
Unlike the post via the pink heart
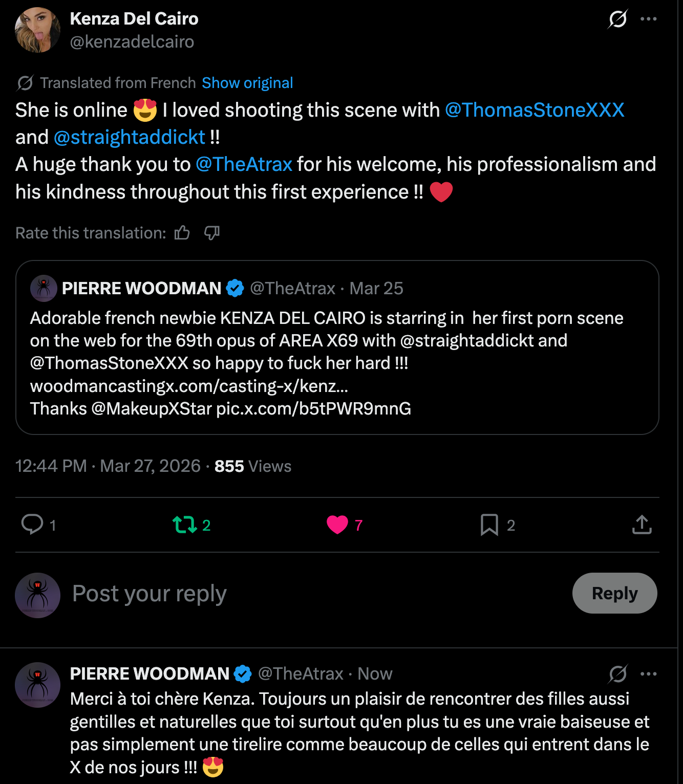pos(337,525)
